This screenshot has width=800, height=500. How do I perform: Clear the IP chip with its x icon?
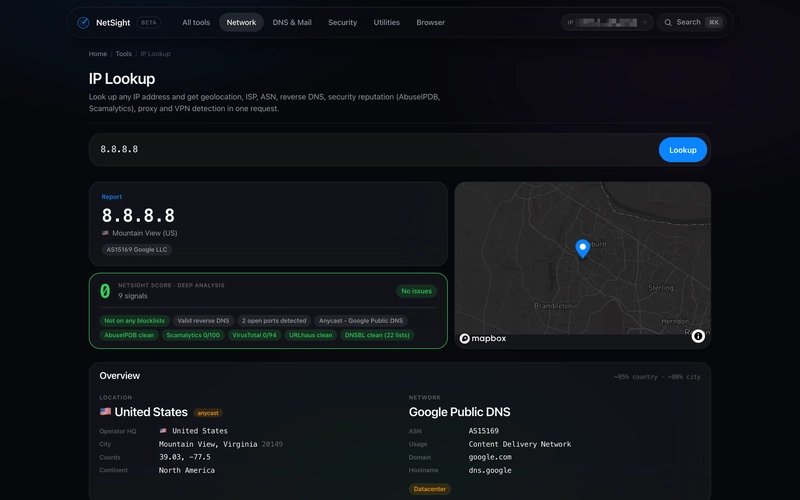click(x=645, y=22)
